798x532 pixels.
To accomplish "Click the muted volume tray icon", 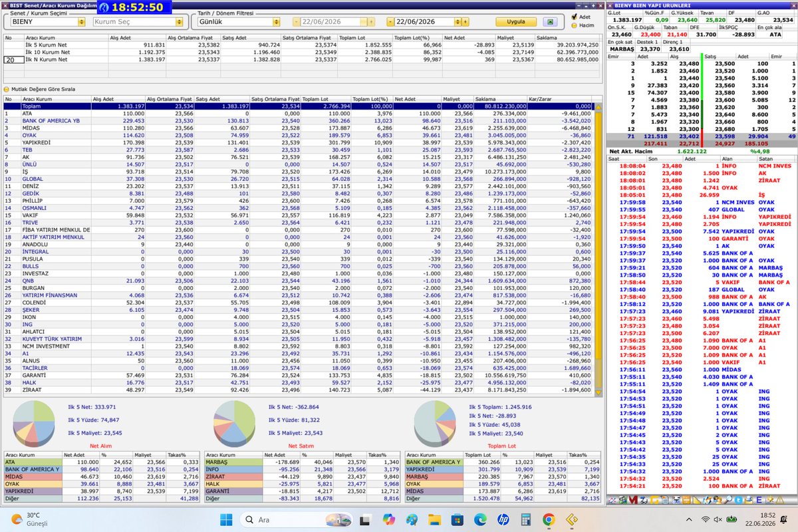I will (x=718, y=519).
